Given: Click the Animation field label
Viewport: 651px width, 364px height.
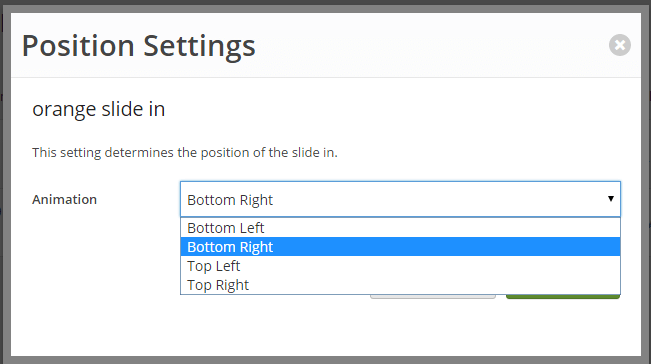Looking at the screenshot, I should (64, 200).
